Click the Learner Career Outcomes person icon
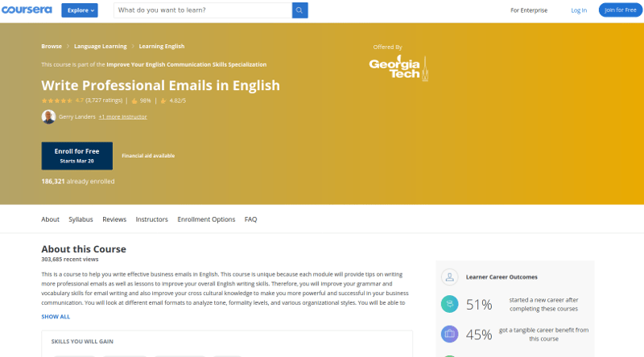This screenshot has height=357, width=644. tap(450, 277)
